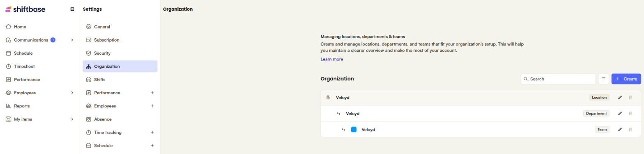Click the Time tracking stopwatch icon
Image resolution: width=644 pixels, height=154 pixels.
coord(88,132)
